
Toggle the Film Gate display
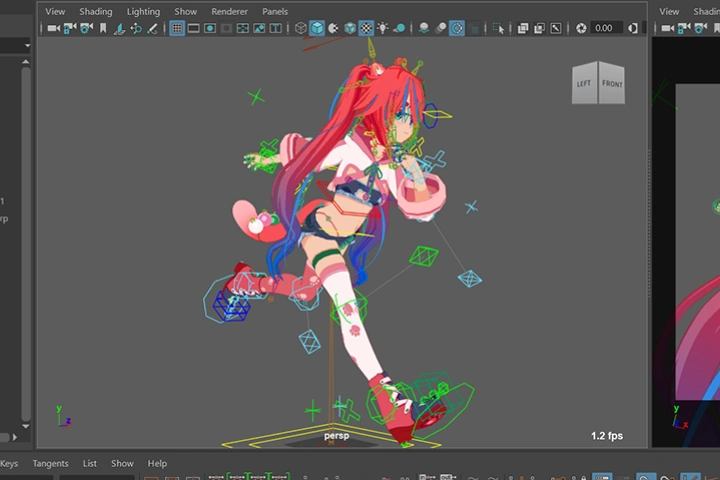[193, 28]
